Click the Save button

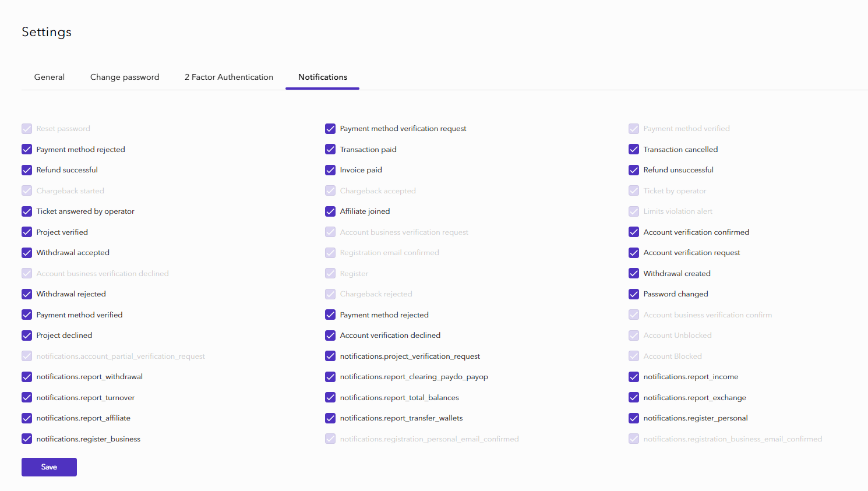pyautogui.click(x=49, y=467)
